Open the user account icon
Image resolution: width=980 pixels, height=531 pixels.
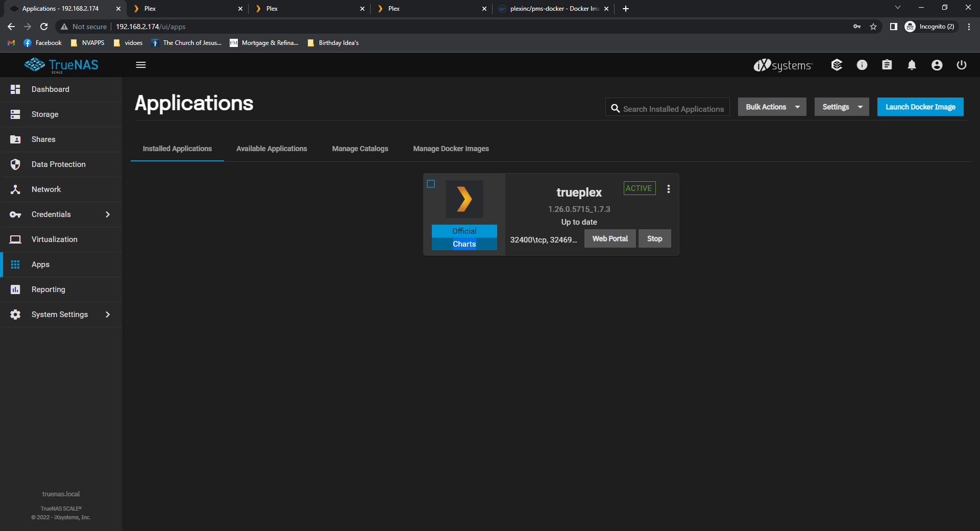[937, 65]
